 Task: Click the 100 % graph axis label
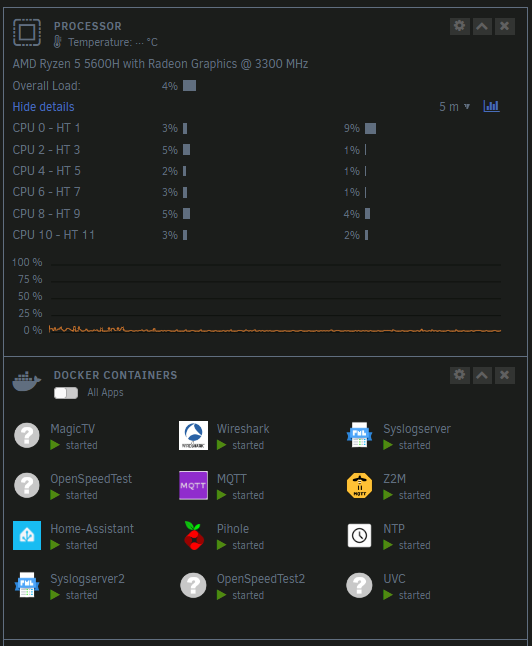[27, 262]
